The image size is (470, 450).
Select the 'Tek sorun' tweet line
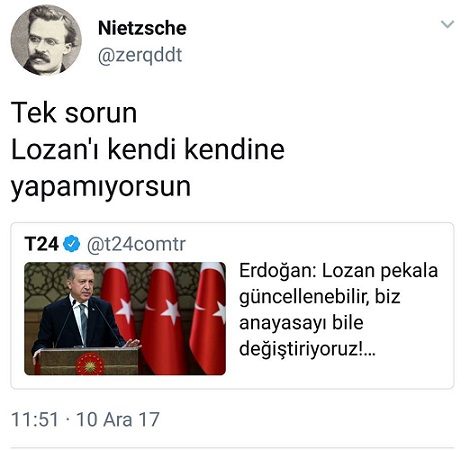click(74, 113)
